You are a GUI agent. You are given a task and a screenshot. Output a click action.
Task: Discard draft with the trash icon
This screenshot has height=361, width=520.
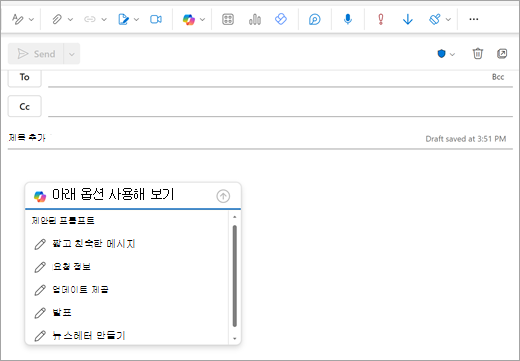point(478,53)
